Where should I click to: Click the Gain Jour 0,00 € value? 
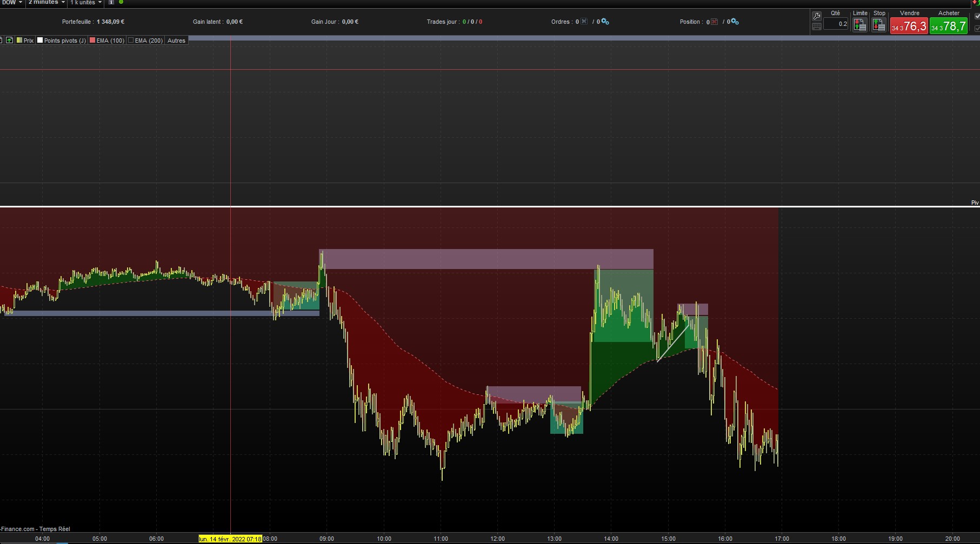coord(350,22)
